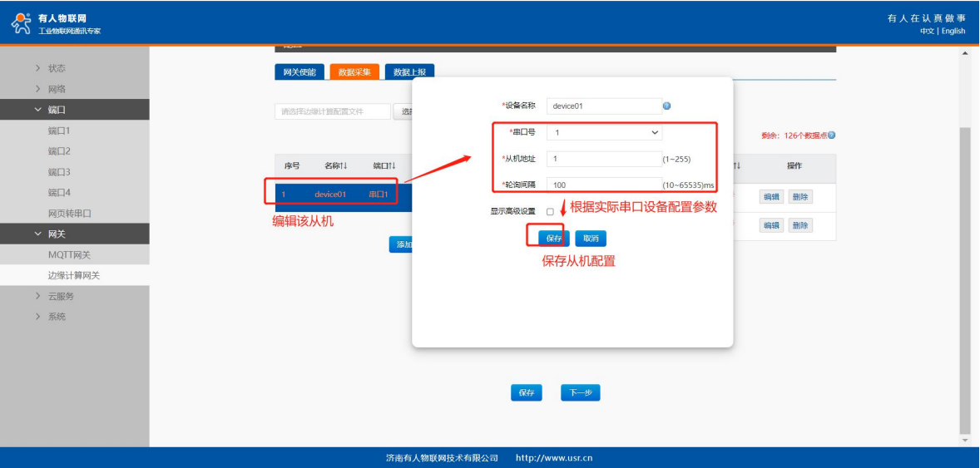
Task: Click the slave address input field
Action: pyautogui.click(x=604, y=159)
